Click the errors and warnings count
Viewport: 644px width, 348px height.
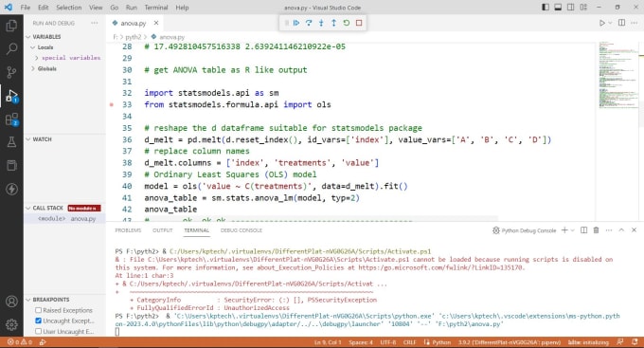click(x=19, y=342)
